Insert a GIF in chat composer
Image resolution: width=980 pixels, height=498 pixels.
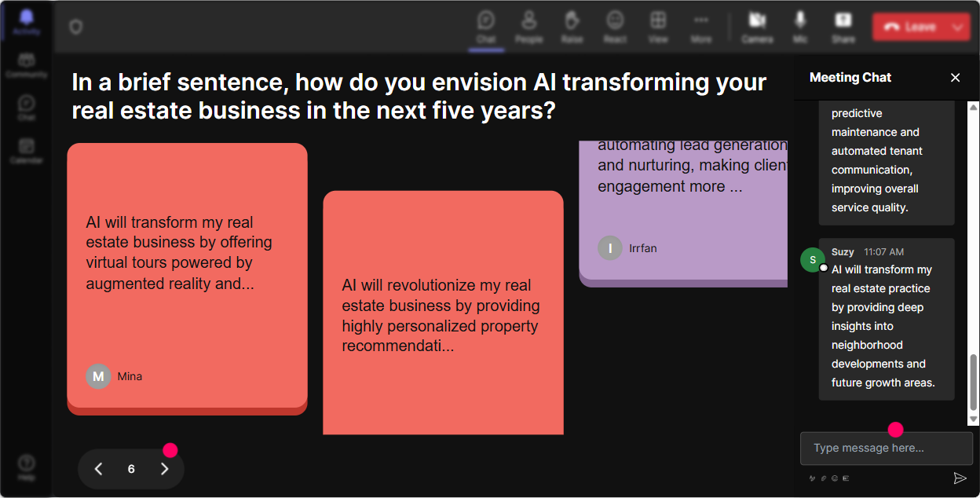point(846,478)
